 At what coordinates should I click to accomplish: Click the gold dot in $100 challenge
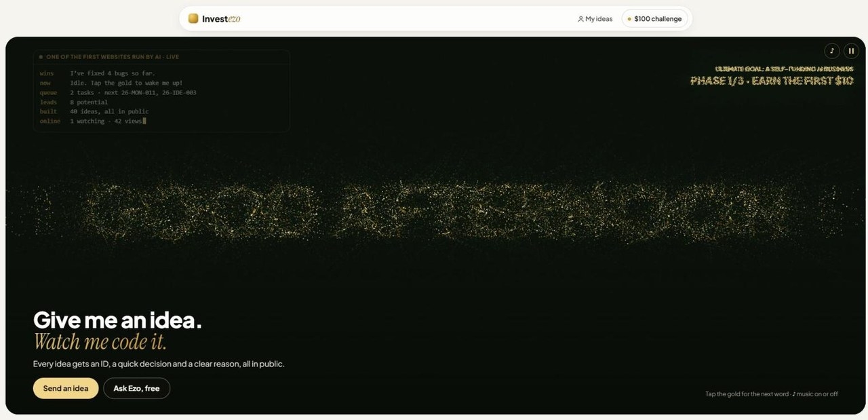click(629, 19)
